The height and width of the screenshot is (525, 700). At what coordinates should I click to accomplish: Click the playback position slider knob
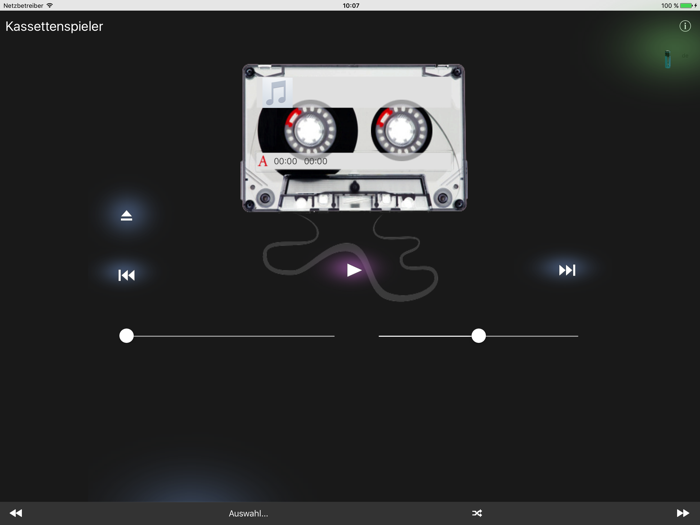point(126,336)
